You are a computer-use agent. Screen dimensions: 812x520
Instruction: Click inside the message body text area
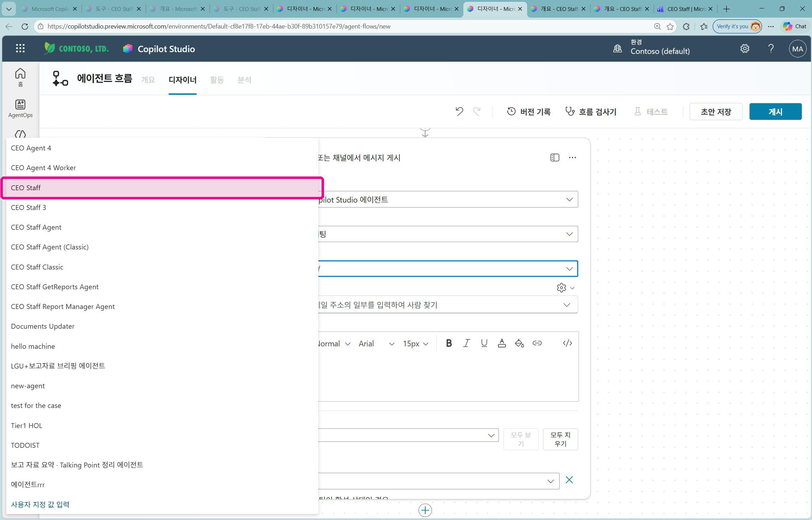tap(448, 377)
